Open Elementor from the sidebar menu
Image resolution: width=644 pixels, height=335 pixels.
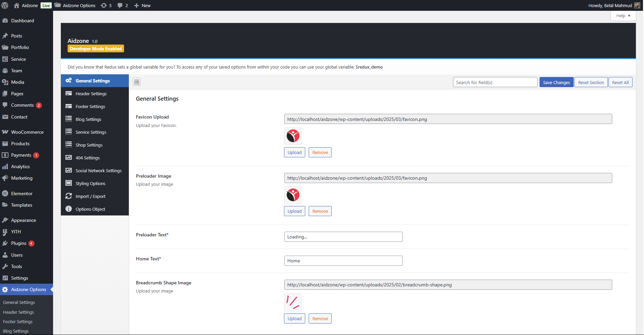[x=22, y=194]
